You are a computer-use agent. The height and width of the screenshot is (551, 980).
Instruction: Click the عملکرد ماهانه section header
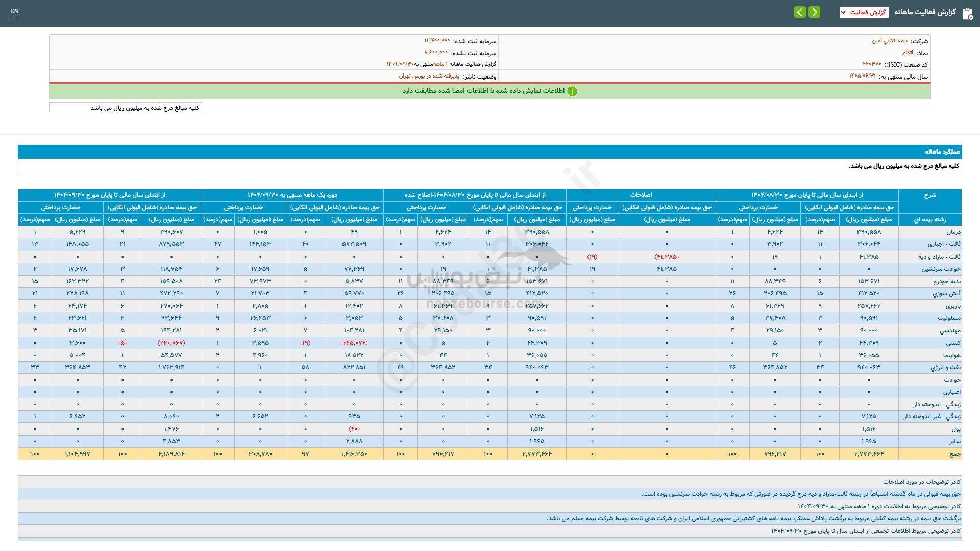[x=942, y=152]
